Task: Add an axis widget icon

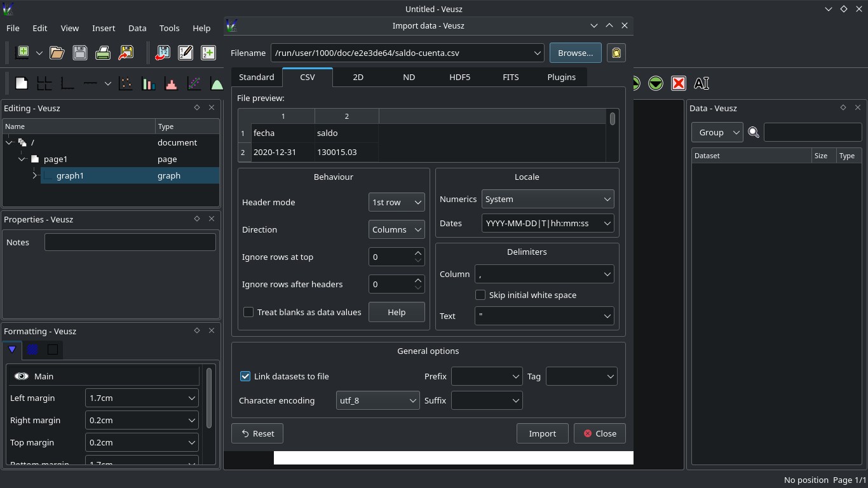Action: click(90, 83)
